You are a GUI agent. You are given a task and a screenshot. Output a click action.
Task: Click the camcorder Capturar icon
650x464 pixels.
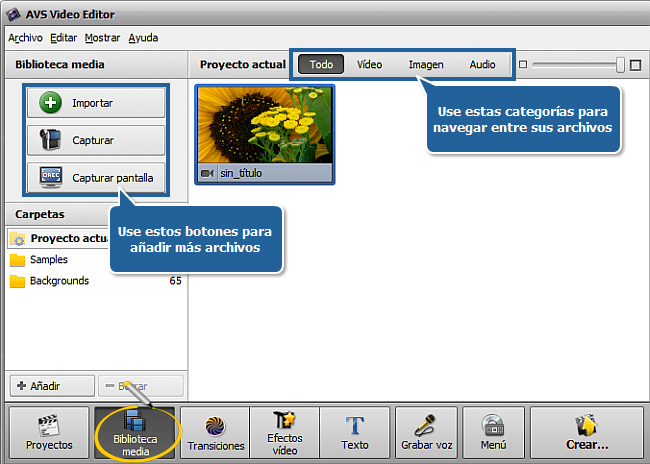coord(50,140)
